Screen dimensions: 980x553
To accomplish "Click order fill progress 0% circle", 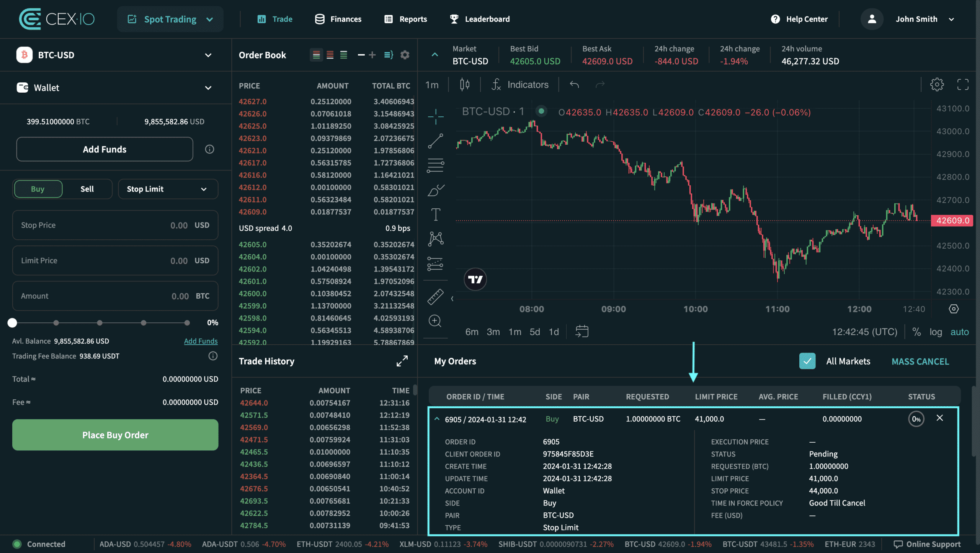I will 916,419.
